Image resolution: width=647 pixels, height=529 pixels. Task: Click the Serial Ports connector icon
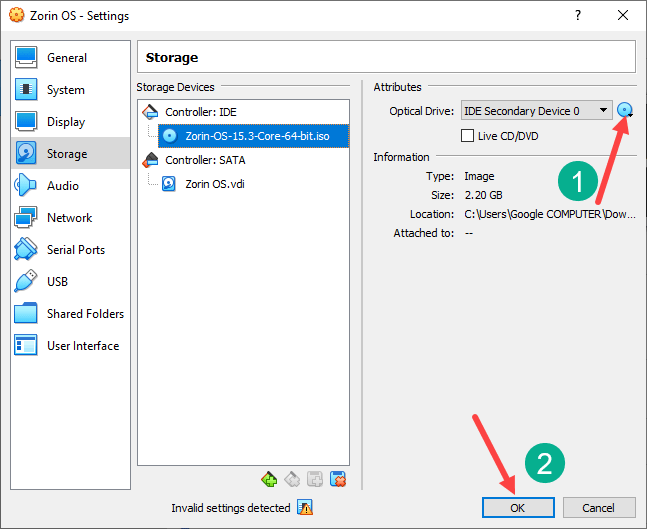click(26, 249)
